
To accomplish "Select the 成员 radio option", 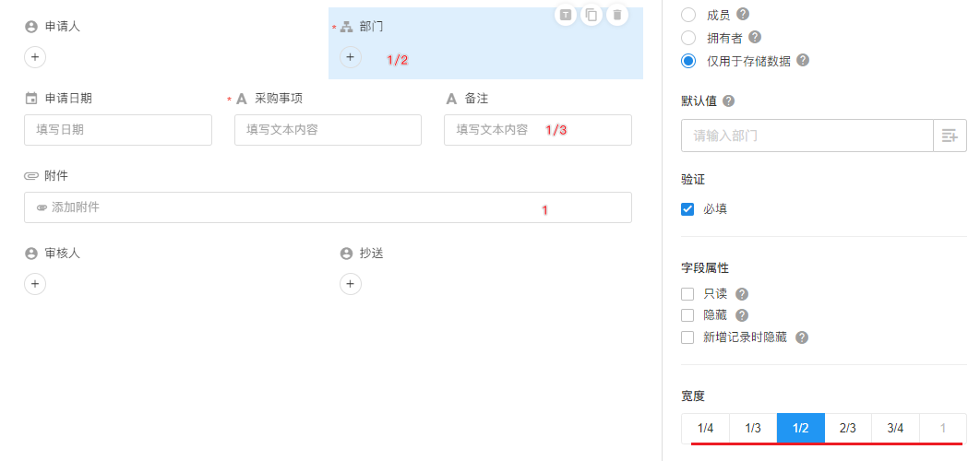I will (688, 15).
